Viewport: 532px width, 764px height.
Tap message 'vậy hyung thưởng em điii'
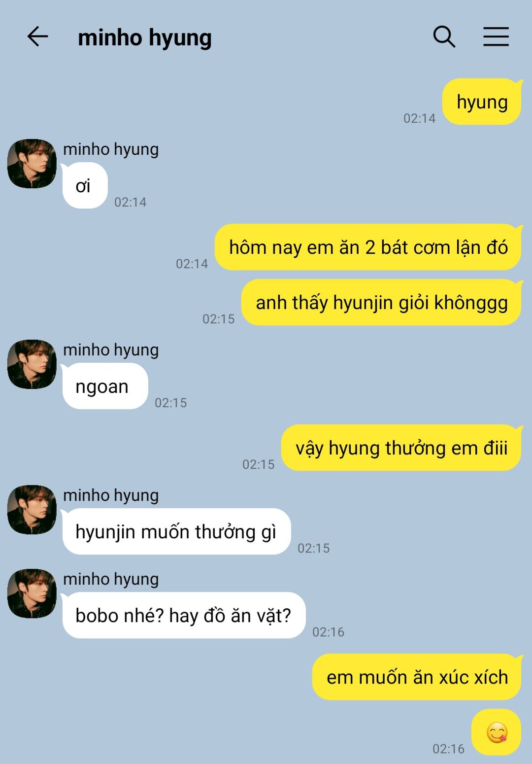(x=401, y=448)
